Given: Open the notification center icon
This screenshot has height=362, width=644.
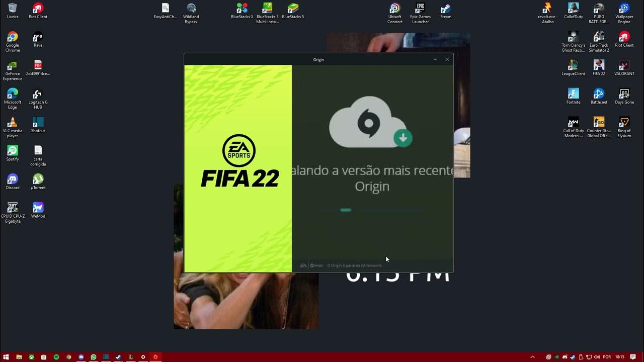Looking at the screenshot, I should [633, 357].
